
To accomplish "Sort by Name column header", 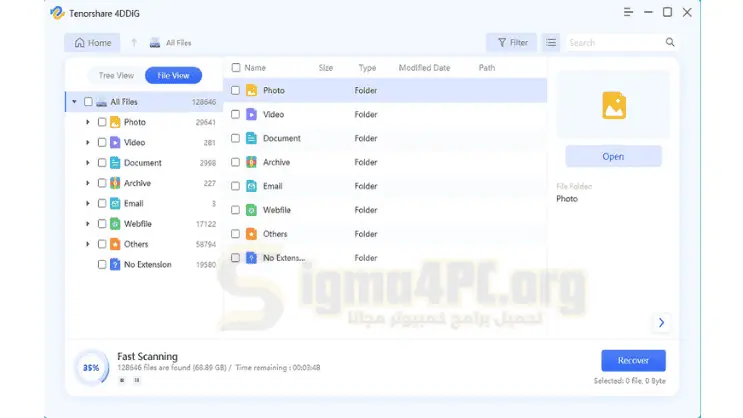I will tap(255, 68).
